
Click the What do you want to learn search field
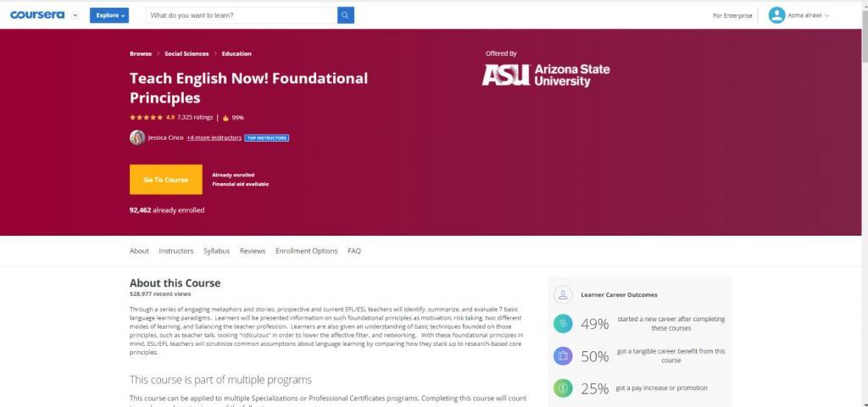[241, 15]
